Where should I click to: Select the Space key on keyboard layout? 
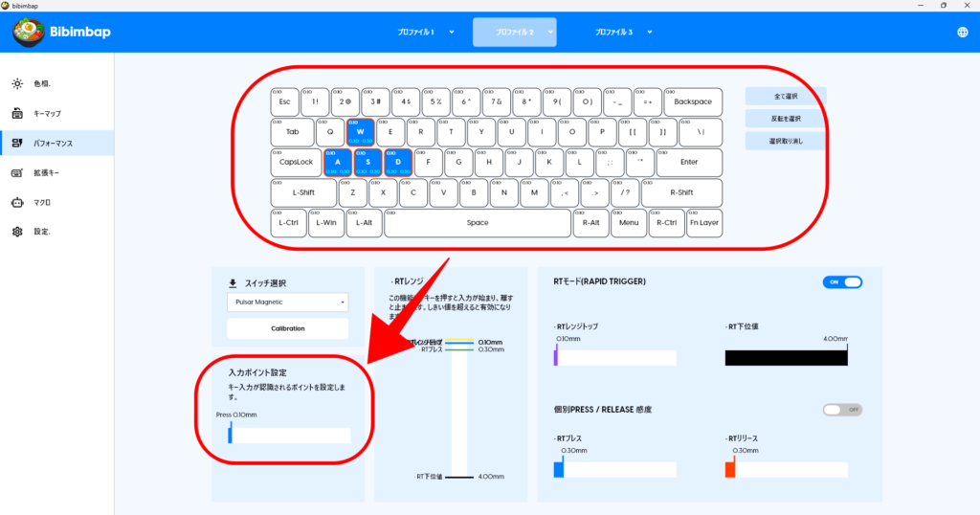coord(478,223)
